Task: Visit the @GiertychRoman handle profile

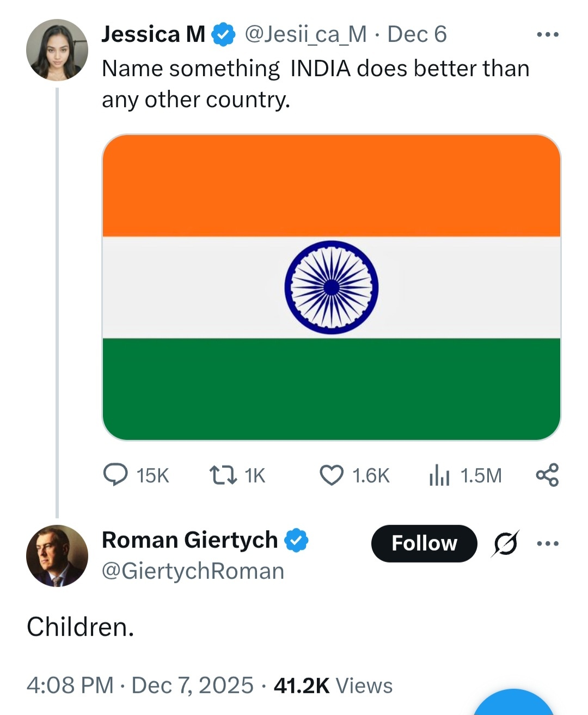Action: [x=193, y=571]
